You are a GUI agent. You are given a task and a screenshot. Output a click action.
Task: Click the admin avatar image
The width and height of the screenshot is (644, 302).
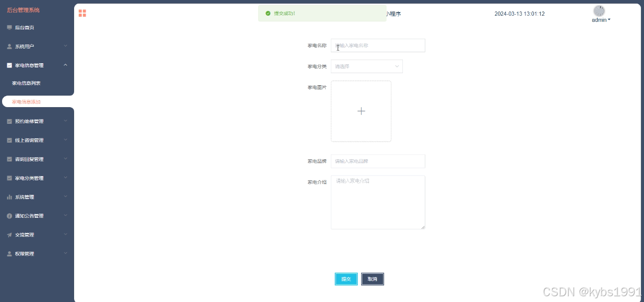coord(599,10)
